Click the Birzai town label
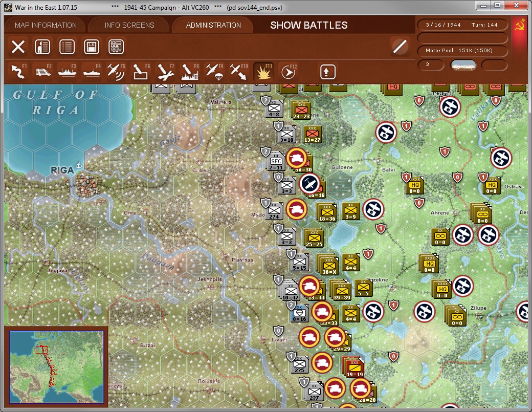532x412 pixels. click(147, 345)
